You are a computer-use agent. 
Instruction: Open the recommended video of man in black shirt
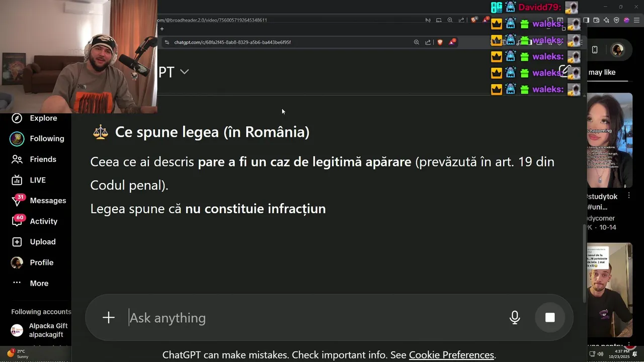(610, 290)
